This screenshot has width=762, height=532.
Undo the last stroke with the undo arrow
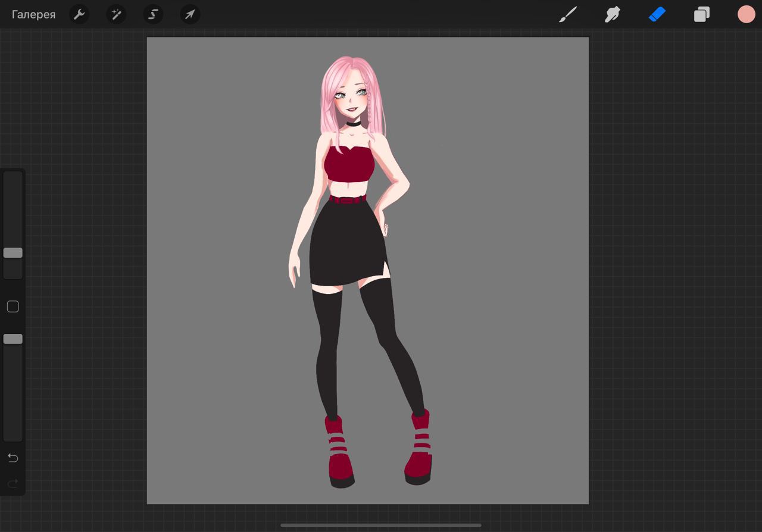(13, 458)
